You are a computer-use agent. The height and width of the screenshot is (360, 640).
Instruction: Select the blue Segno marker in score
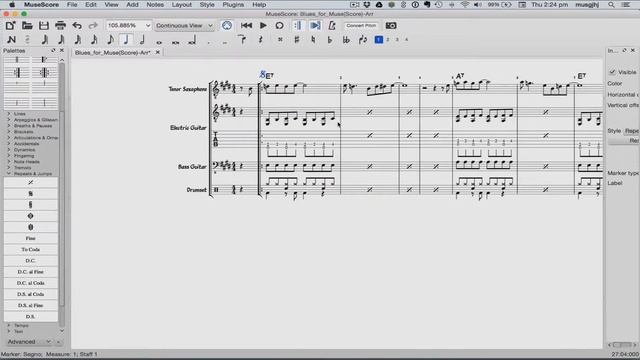pos(262,74)
